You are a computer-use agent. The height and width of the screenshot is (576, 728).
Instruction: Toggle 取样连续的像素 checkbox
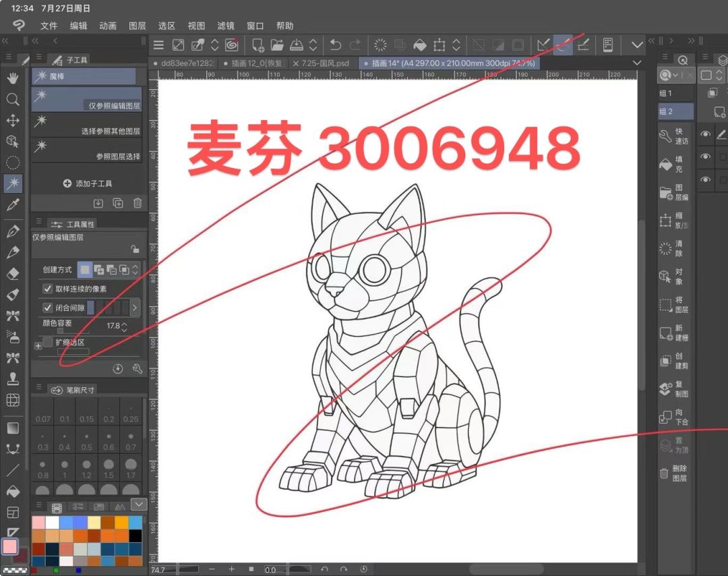tap(47, 289)
